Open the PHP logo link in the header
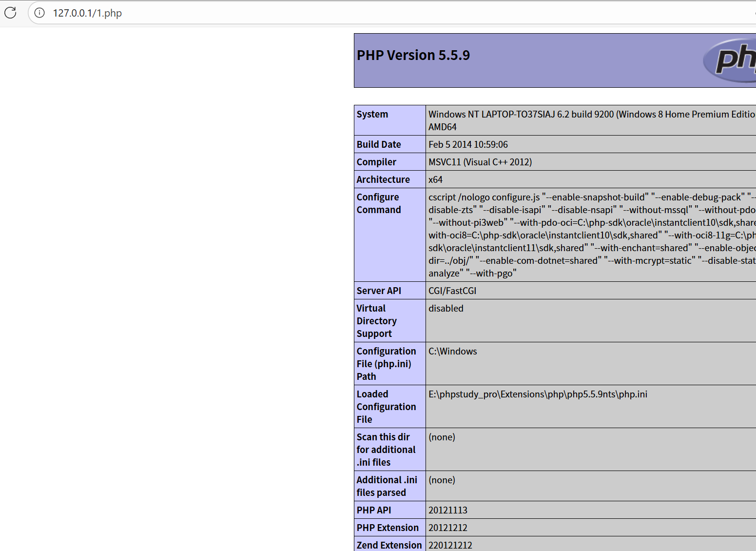The width and height of the screenshot is (756, 551). pos(730,60)
